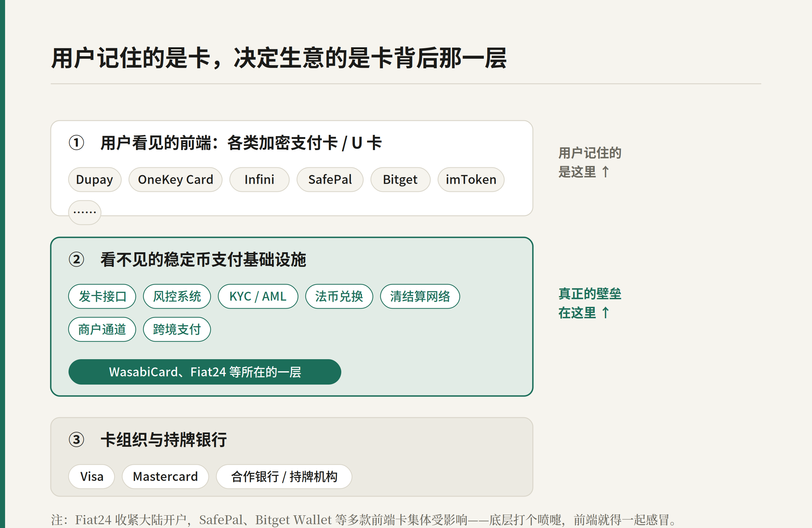Click the footnote starting 注:Fiat24 收紧大陆开户
This screenshot has height=528, width=812.
coord(363,519)
